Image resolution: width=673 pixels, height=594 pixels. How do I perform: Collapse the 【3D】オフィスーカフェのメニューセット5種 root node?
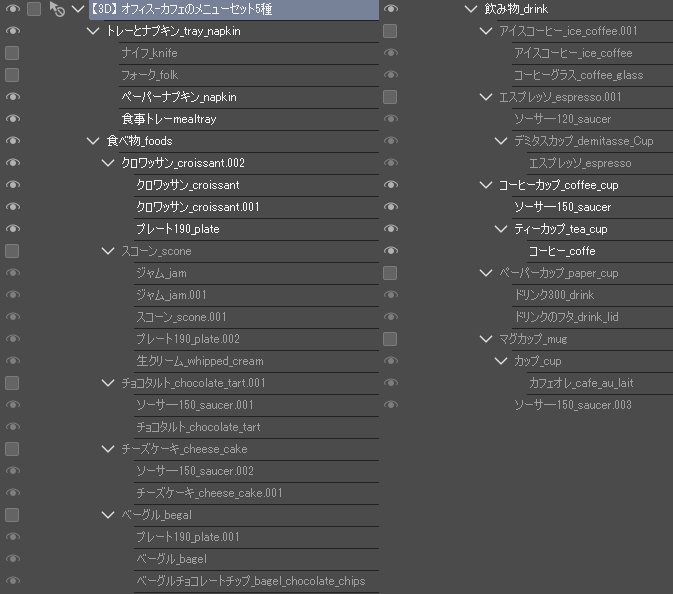78,9
